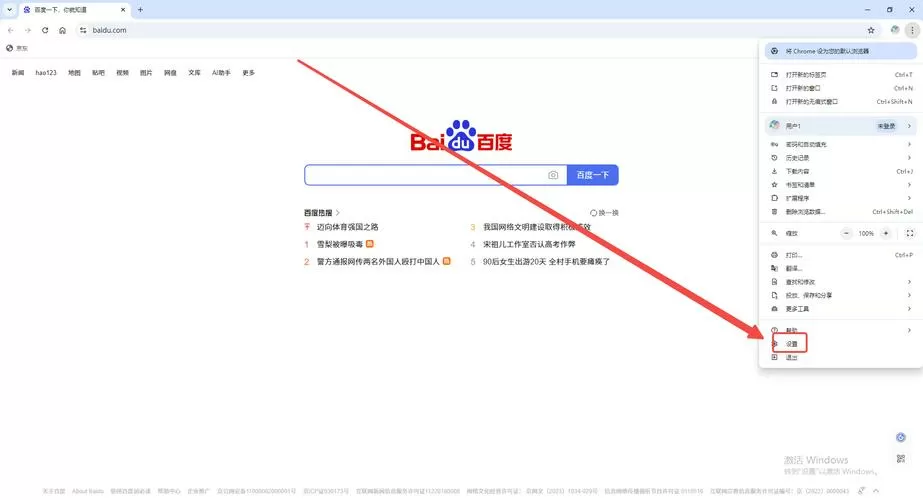
Task: Open the AI助手 link
Action: pyautogui.click(x=221, y=72)
